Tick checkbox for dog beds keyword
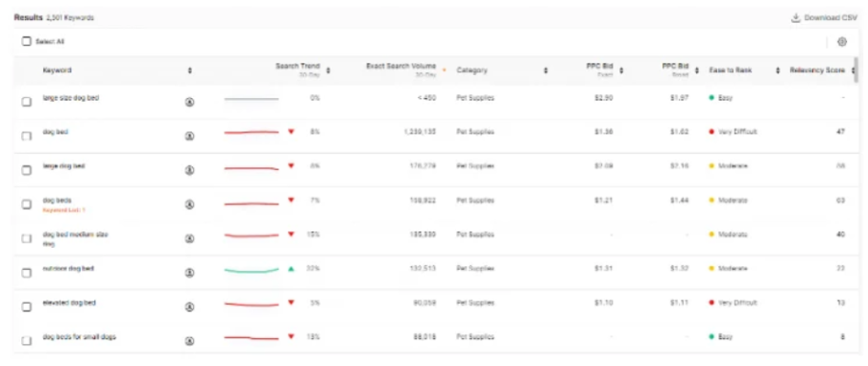 [26, 205]
